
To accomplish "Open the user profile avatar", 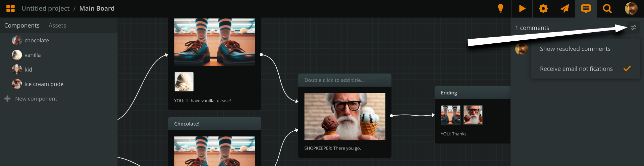I will click(631, 8).
